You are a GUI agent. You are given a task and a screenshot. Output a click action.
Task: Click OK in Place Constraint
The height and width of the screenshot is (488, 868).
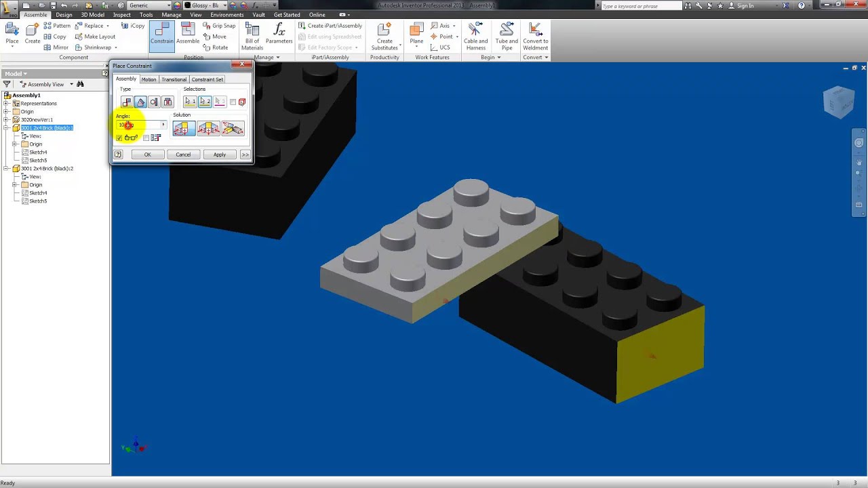(147, 155)
